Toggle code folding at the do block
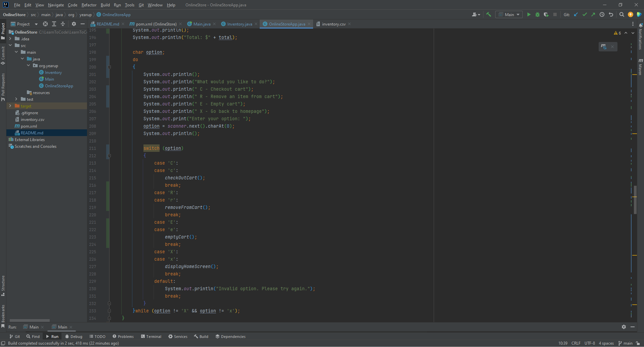The height and width of the screenshot is (347, 644). pyautogui.click(x=109, y=67)
